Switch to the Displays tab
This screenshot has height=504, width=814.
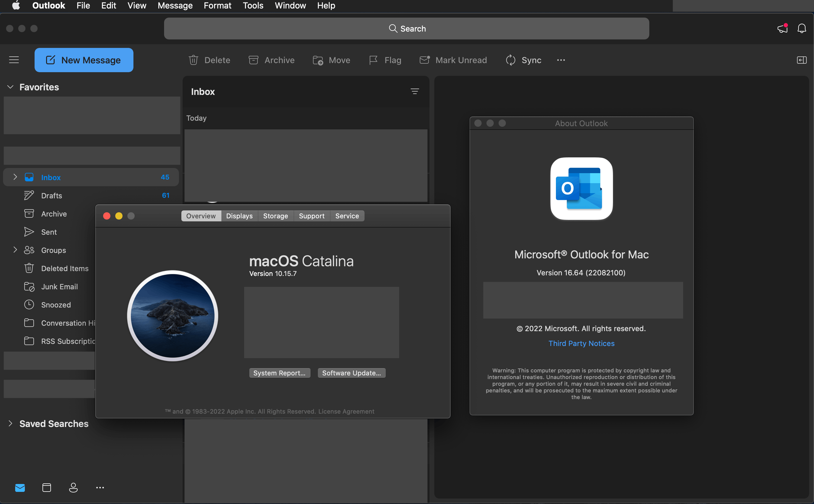[x=239, y=216]
